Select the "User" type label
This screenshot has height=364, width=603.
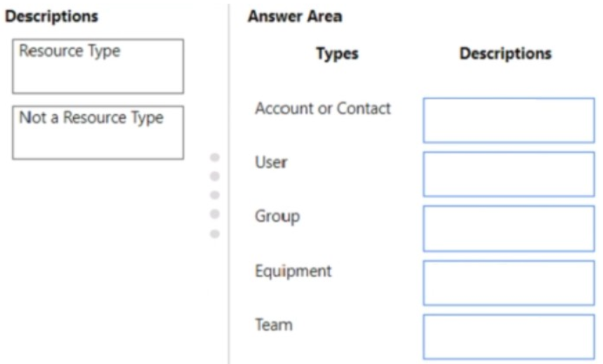click(271, 162)
